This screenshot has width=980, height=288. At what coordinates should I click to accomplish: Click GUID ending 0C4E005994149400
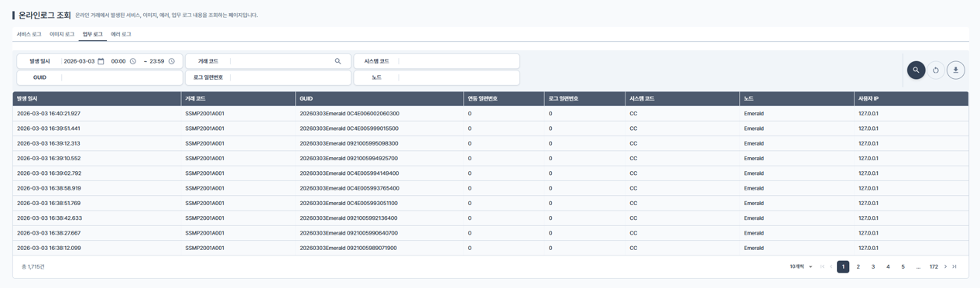pos(349,173)
